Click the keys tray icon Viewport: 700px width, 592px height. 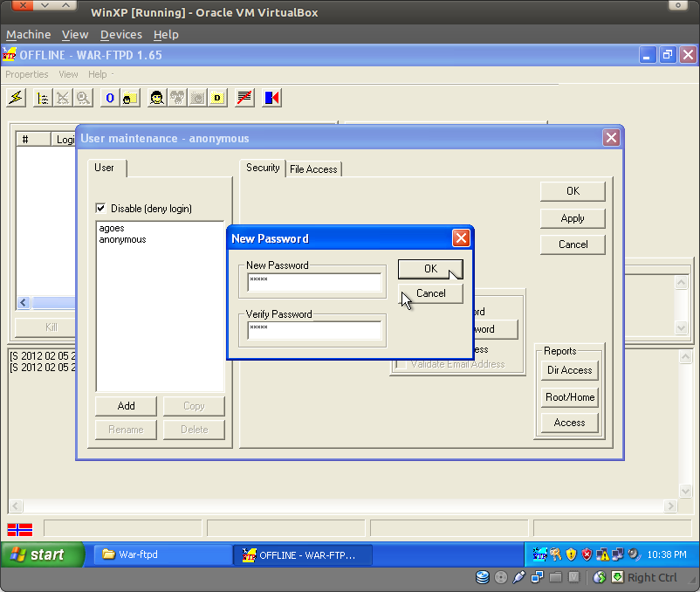pos(555,554)
